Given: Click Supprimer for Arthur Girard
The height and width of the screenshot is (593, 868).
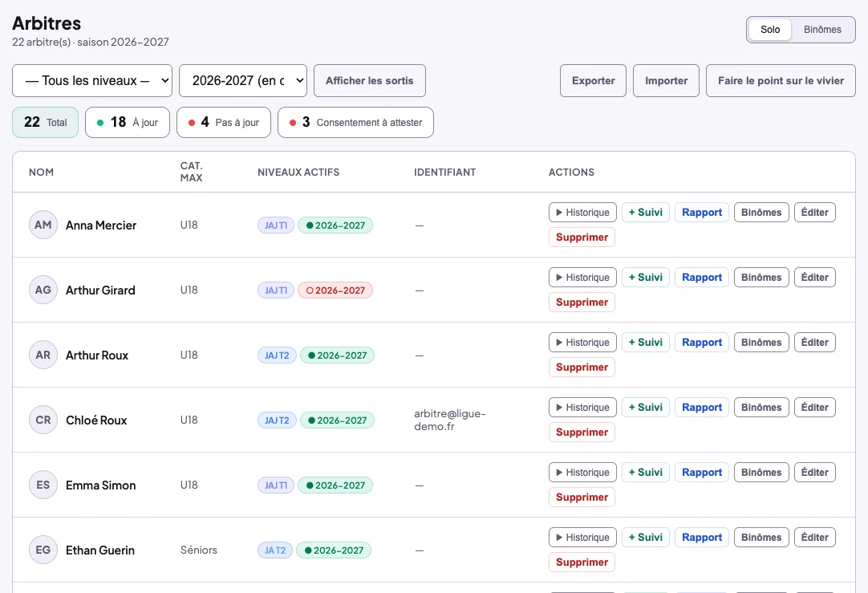Looking at the screenshot, I should coord(582,302).
